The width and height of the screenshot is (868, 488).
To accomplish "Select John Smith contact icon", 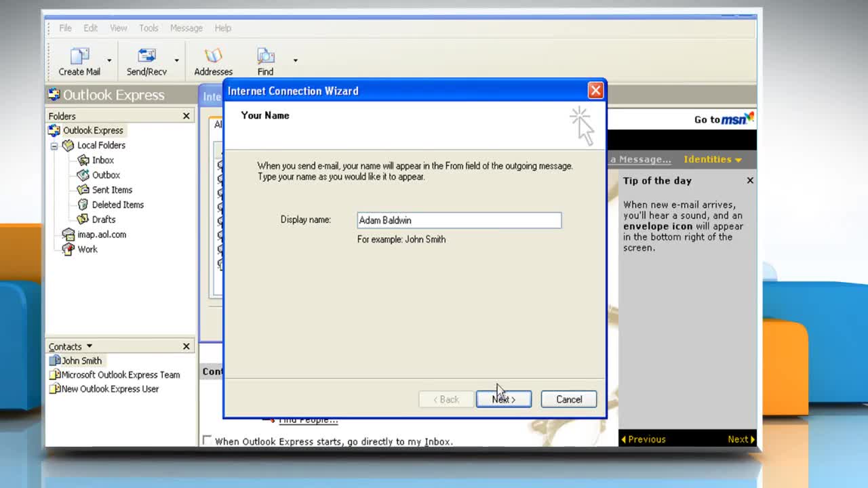I will [x=55, y=361].
